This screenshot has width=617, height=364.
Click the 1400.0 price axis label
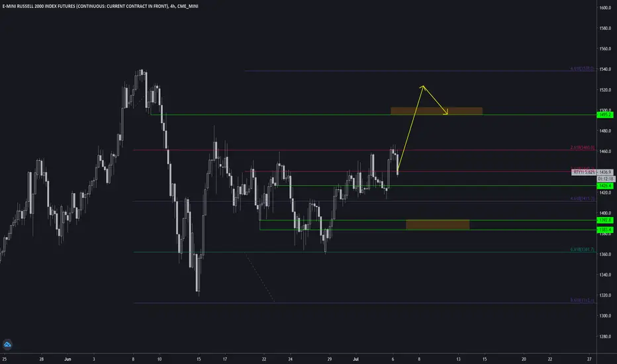[x=605, y=213]
